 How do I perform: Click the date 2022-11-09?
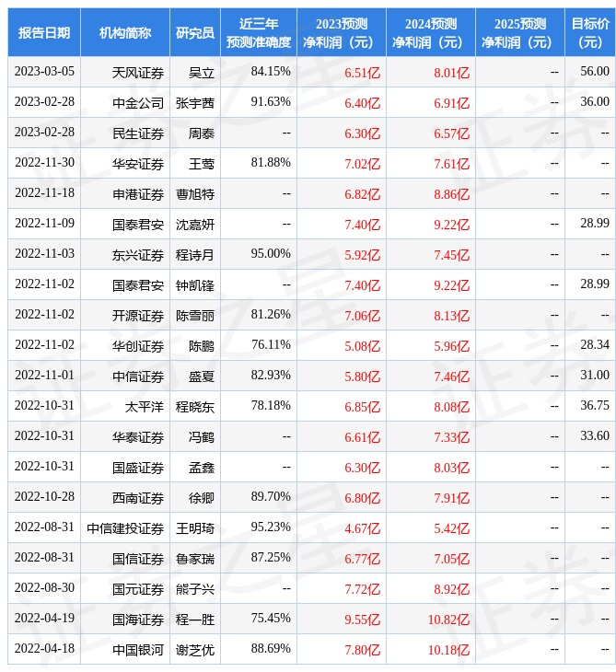(44, 224)
